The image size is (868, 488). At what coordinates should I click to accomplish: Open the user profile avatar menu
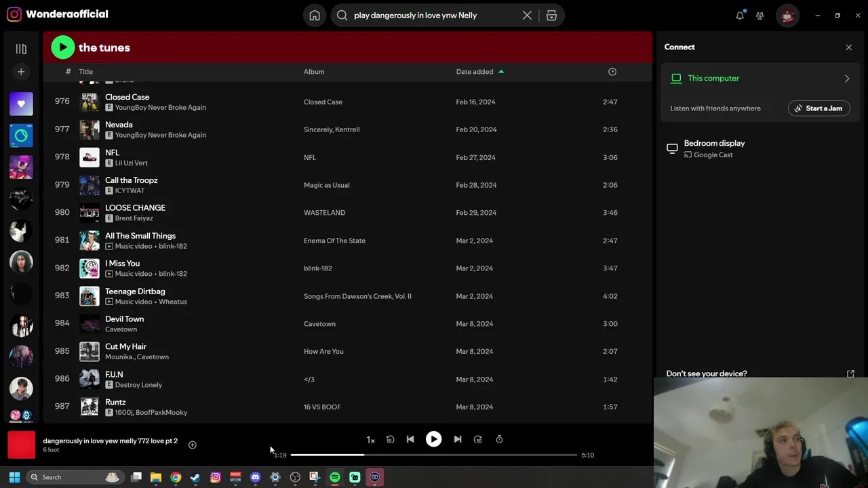pos(787,16)
